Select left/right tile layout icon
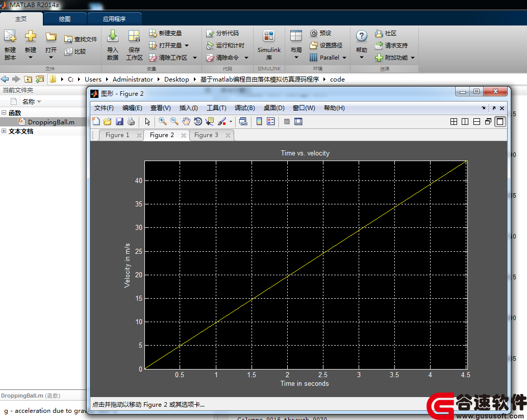The image size is (527, 420). (465, 121)
